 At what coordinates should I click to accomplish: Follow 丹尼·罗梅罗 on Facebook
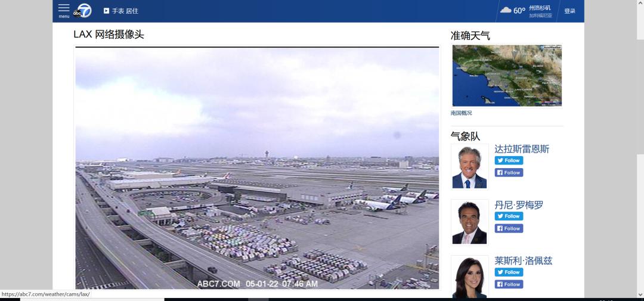pos(509,229)
